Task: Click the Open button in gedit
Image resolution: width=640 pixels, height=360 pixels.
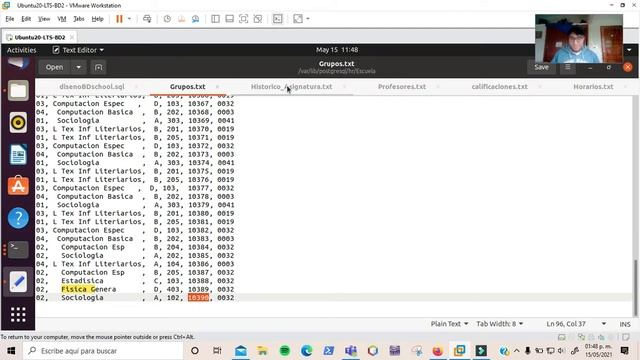Action: (x=54, y=67)
